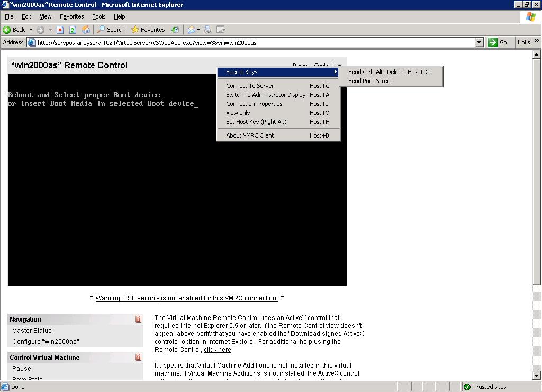Click the Refresh page icon

click(x=73, y=30)
